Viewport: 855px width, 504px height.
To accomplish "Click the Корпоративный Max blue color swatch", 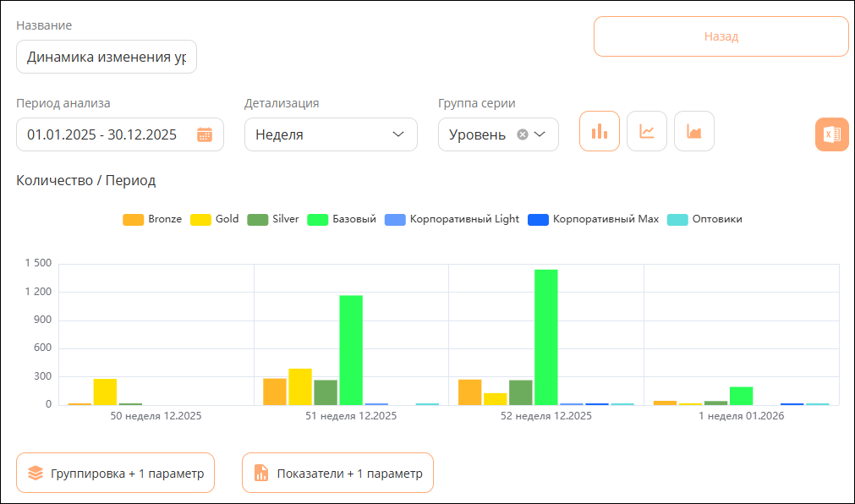I will point(538,220).
